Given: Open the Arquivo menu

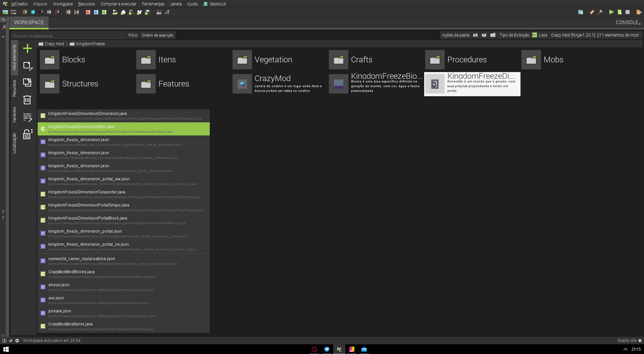Looking at the screenshot, I should click(x=40, y=4).
